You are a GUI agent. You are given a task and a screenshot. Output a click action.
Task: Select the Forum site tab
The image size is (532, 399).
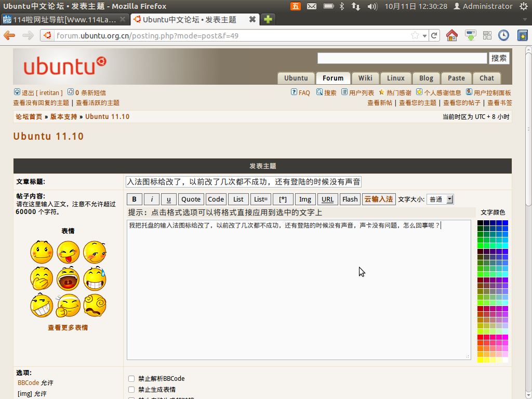(x=333, y=78)
